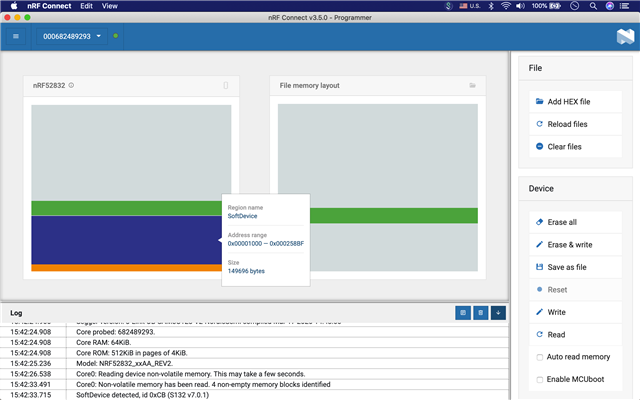
Task: Enable MCUboot checkbox
Action: [540, 380]
